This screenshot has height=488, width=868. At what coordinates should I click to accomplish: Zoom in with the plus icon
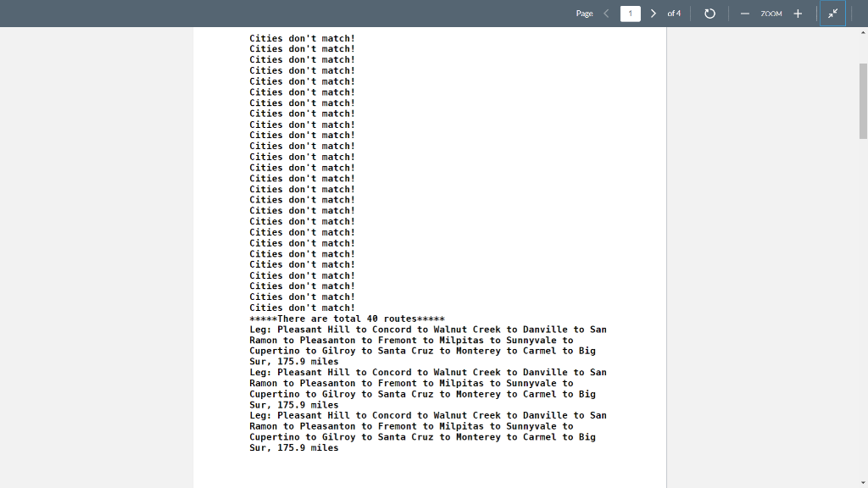pos(798,14)
